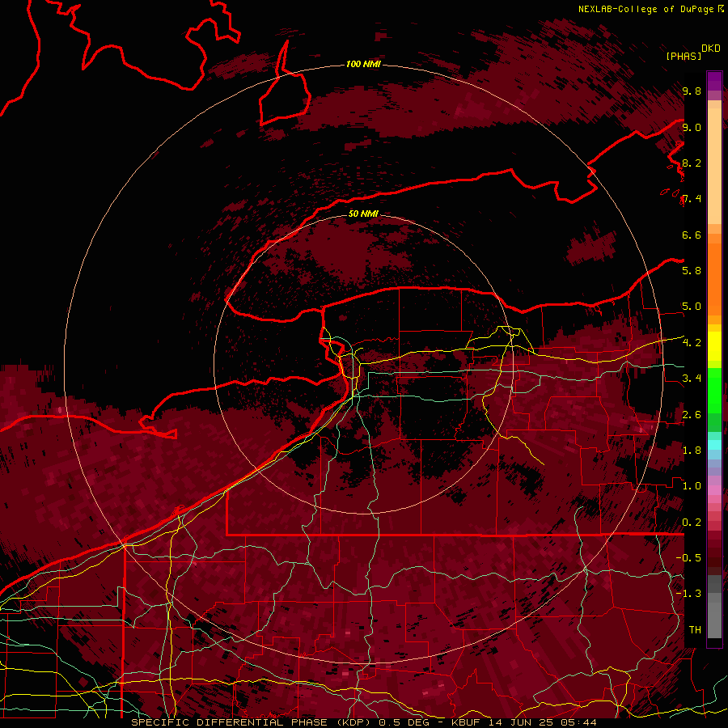Image resolution: width=728 pixels, height=728 pixels.
Task: Select the 0.2 scale label
Action: pyautogui.click(x=692, y=523)
